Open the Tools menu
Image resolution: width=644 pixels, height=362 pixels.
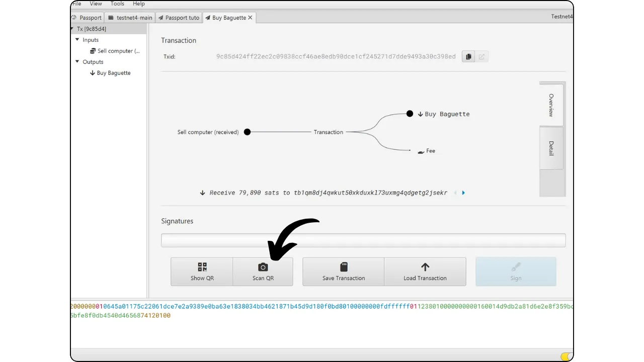click(x=117, y=4)
